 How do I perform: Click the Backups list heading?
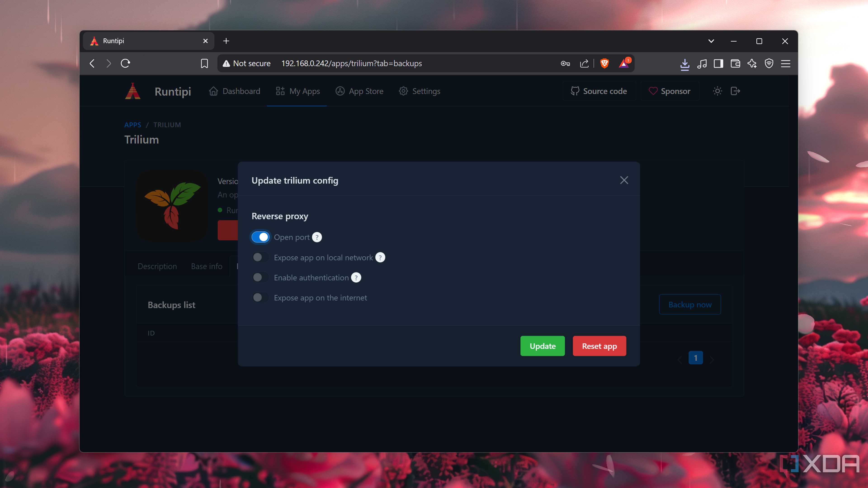click(171, 305)
